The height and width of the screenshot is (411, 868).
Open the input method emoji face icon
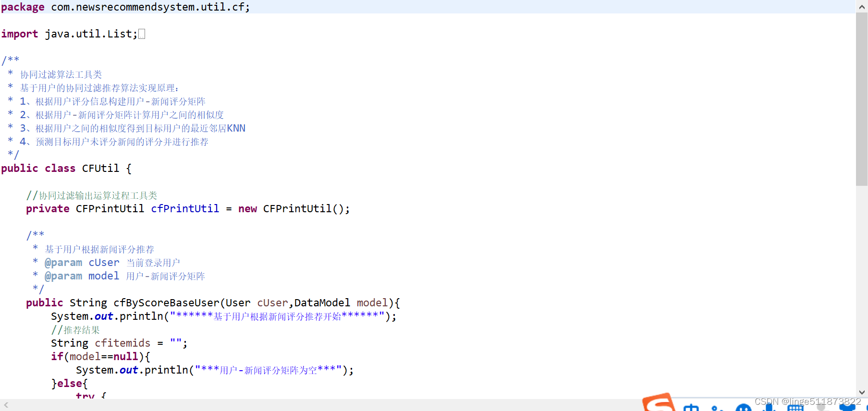[x=743, y=407]
